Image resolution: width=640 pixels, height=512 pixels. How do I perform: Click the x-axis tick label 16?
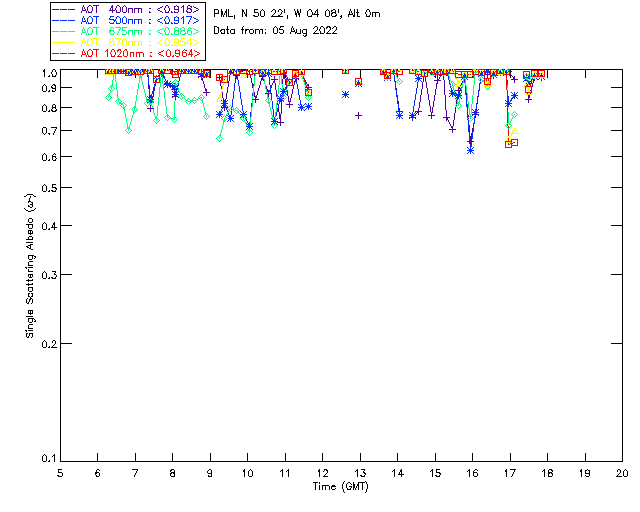coord(472,473)
